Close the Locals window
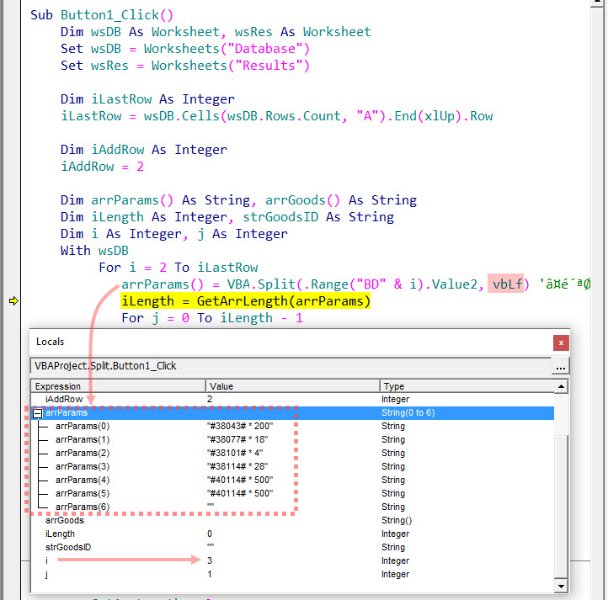This screenshot has height=600, width=608. [560, 342]
